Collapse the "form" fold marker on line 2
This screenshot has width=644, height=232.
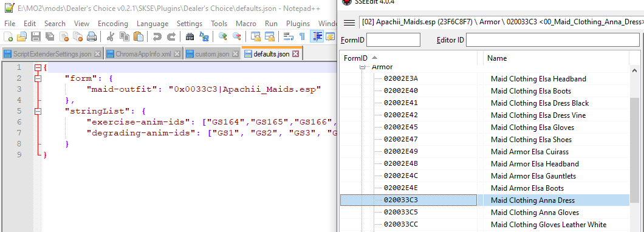pyautogui.click(x=38, y=78)
